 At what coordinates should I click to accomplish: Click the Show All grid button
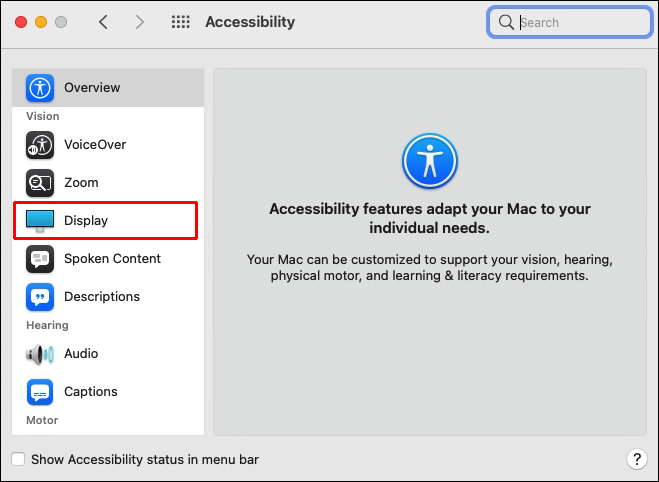pos(181,22)
